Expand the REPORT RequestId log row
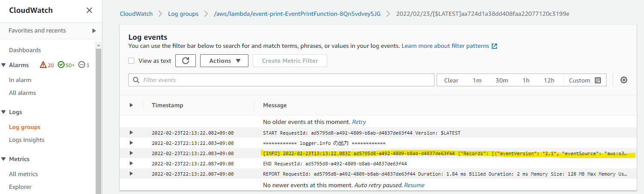The height and width of the screenshot is (194, 644). pos(131,173)
